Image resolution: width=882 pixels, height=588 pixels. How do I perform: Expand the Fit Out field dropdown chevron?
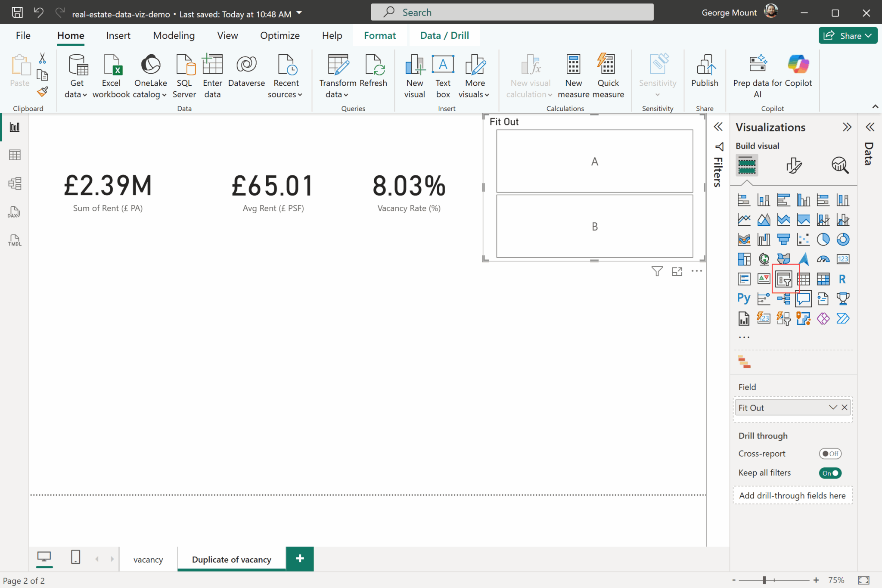[833, 408]
